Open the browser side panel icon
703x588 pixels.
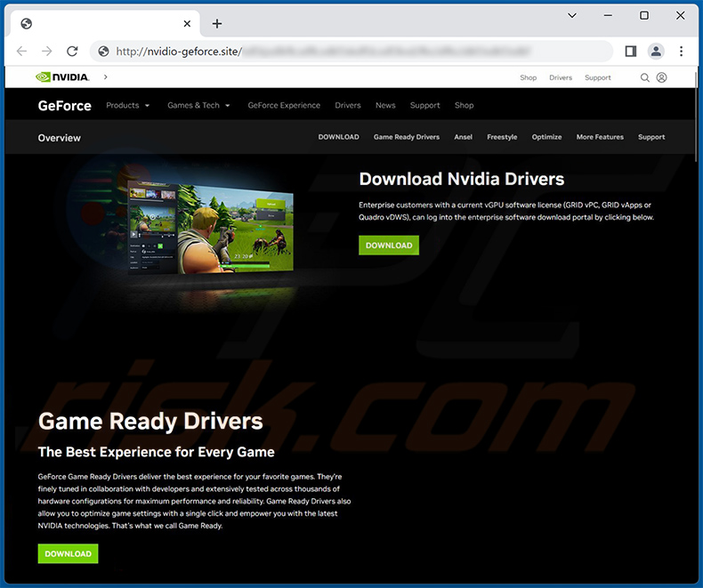coord(630,51)
